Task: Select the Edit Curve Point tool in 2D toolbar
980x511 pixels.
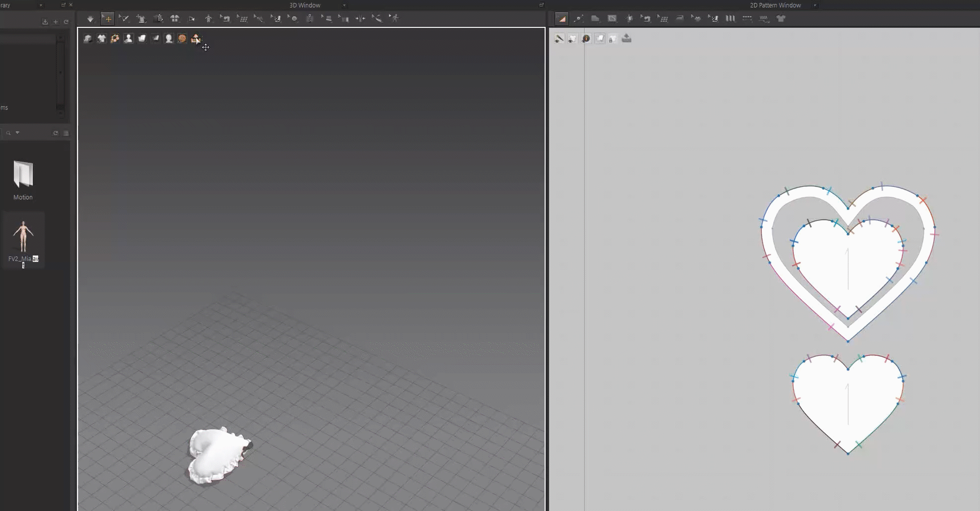Action: tap(578, 19)
